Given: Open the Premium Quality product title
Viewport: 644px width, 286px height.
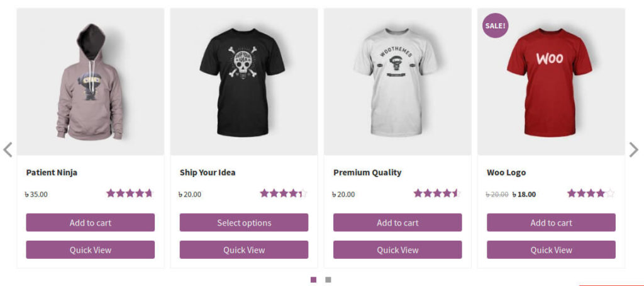Looking at the screenshot, I should pos(367,173).
